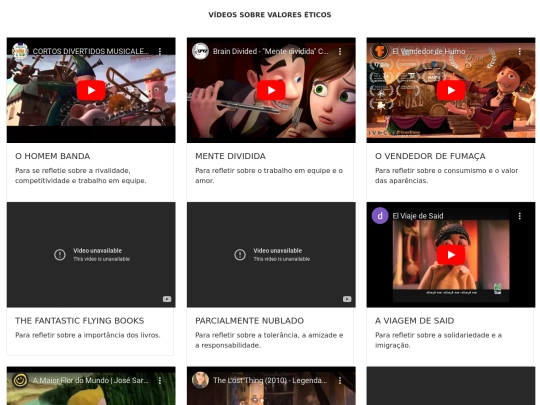Click the heading 'O VENDEDOR DE FUMAÇA'
This screenshot has width=540, height=405.
430,156
